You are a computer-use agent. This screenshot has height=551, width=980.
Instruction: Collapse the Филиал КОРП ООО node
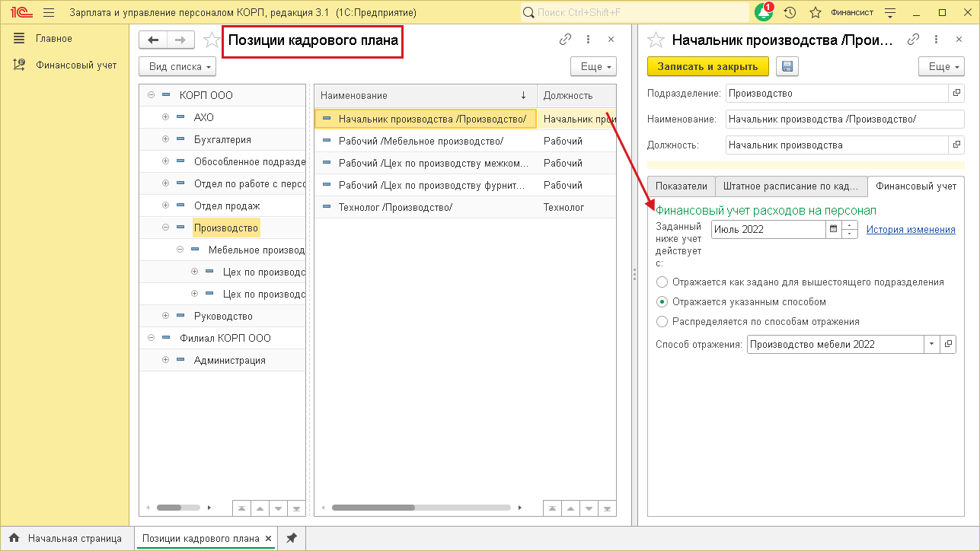(151, 338)
